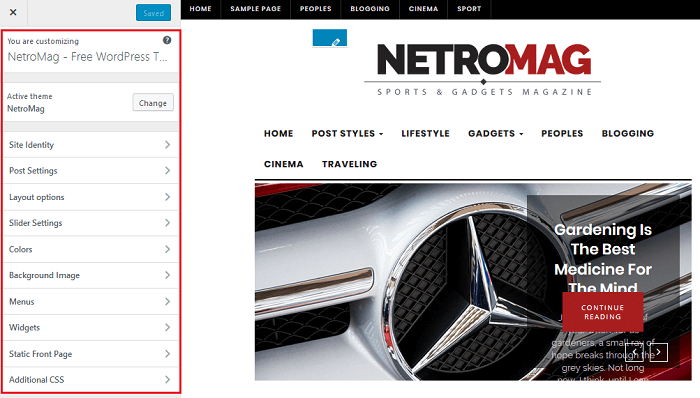Open POST STYLES dropdown menu
Image resolution: width=700 pixels, height=398 pixels.
coord(347,133)
